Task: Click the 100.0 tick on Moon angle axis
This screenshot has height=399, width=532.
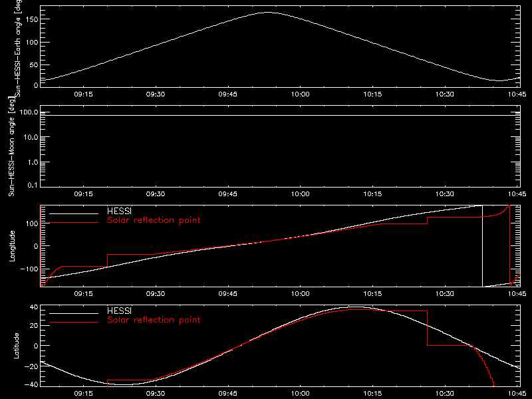Action: pos(29,112)
